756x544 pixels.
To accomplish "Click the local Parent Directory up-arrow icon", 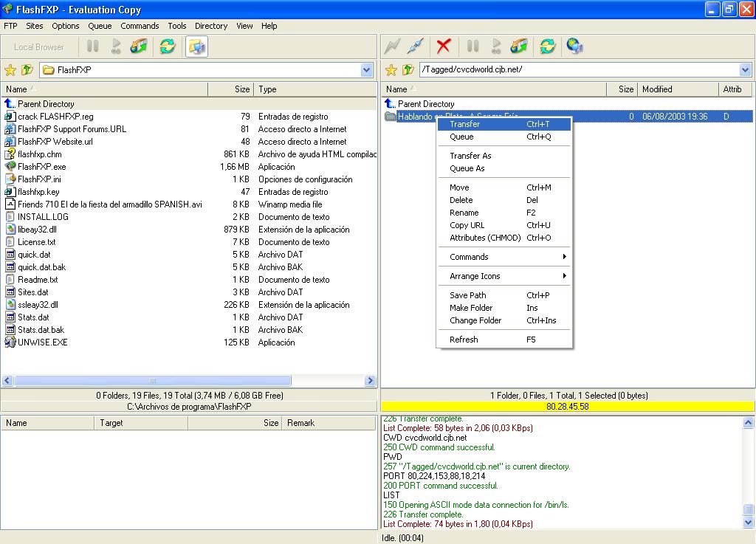I will coord(10,103).
